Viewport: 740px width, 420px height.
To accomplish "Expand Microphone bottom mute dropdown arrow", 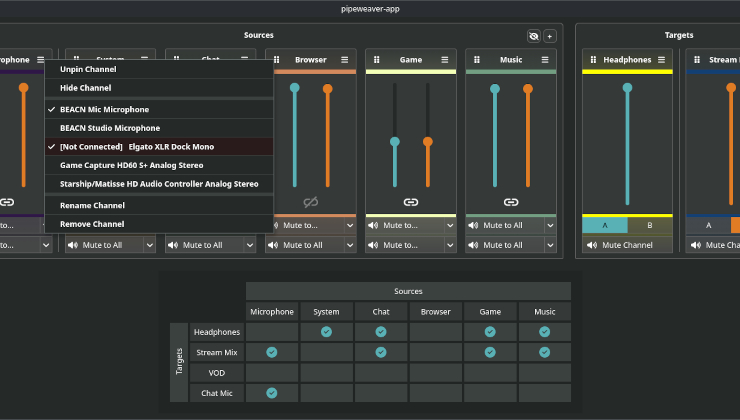I will (x=46, y=245).
